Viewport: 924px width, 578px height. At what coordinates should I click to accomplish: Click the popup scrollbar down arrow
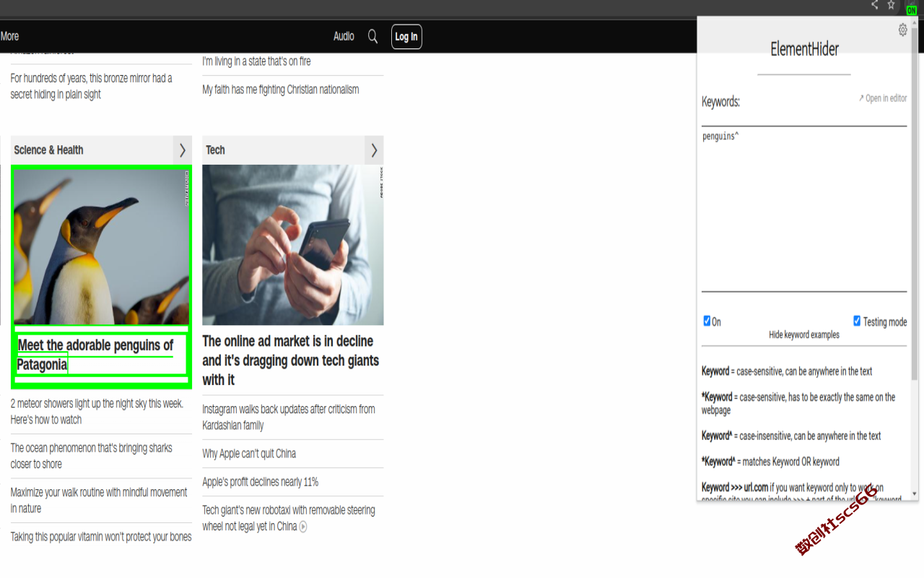[x=915, y=494]
